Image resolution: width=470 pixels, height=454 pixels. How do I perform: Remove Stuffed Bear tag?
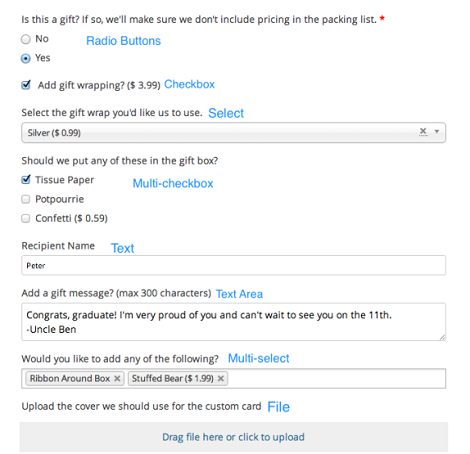pos(221,378)
